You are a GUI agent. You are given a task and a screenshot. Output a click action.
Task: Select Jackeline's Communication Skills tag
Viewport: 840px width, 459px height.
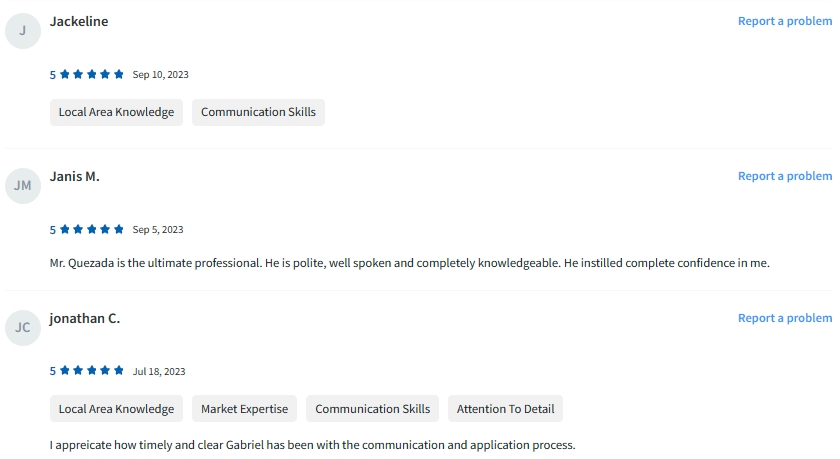pyautogui.click(x=258, y=112)
